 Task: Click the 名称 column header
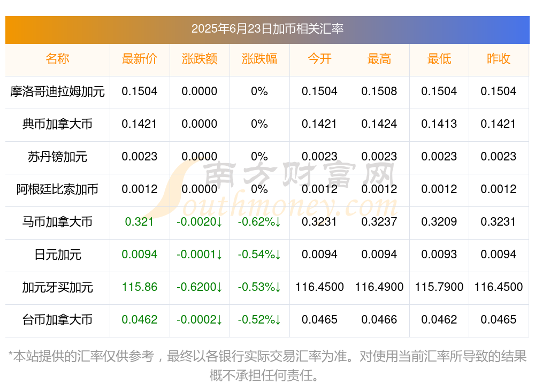[x=57, y=59]
